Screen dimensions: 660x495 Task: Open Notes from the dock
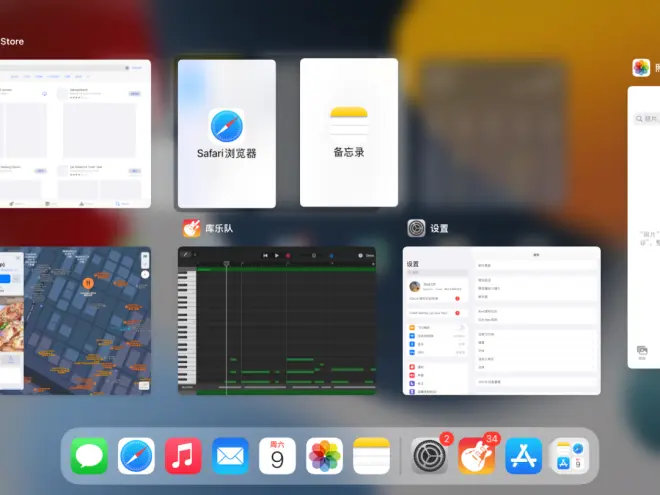[371, 456]
